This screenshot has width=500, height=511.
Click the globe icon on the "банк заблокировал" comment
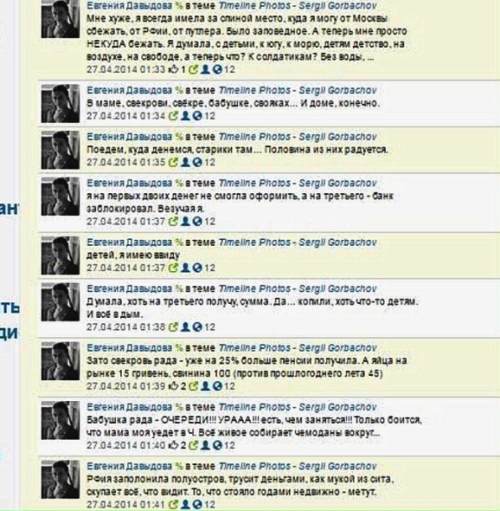197,221
